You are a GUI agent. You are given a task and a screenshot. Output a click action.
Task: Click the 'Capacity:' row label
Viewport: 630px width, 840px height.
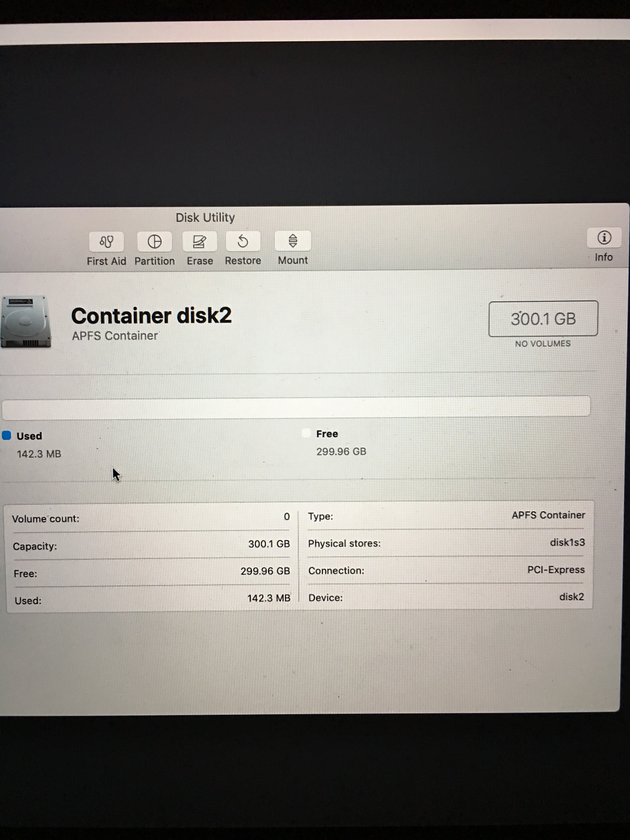(35, 546)
